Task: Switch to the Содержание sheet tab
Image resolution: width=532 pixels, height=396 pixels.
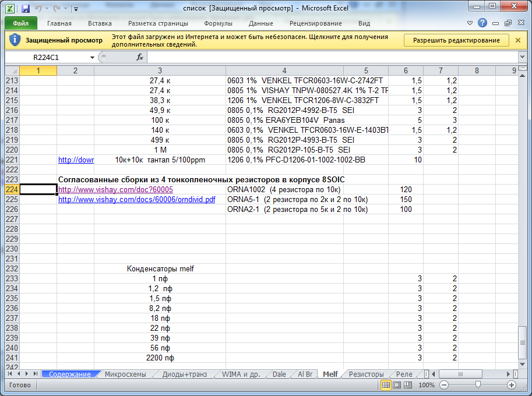Action: click(70, 374)
